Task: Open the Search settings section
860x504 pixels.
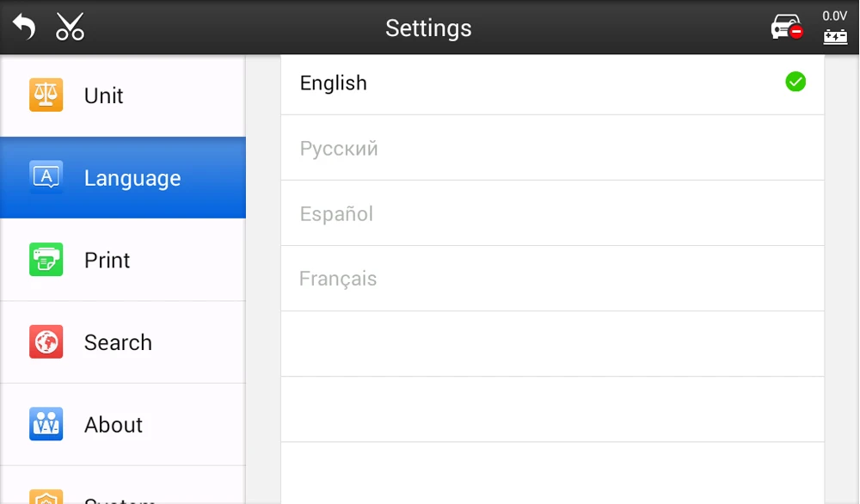Action: pos(122,342)
